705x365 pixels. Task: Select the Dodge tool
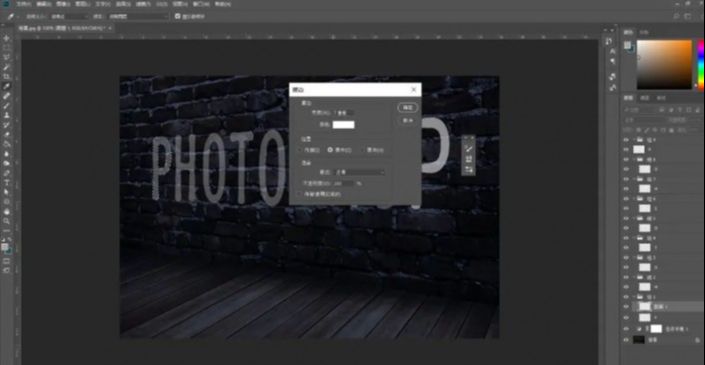point(6,163)
